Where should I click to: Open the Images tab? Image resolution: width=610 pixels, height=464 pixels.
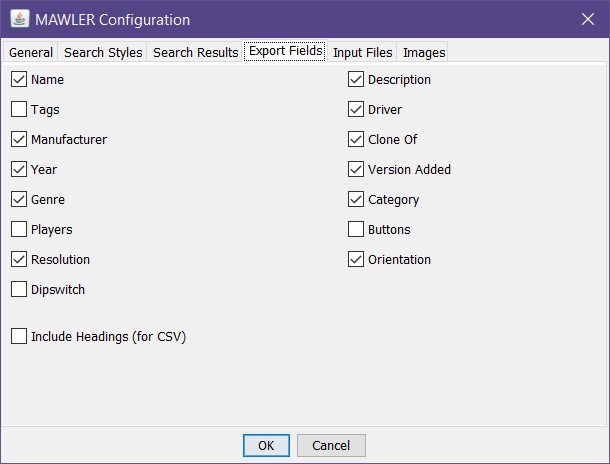(x=423, y=52)
